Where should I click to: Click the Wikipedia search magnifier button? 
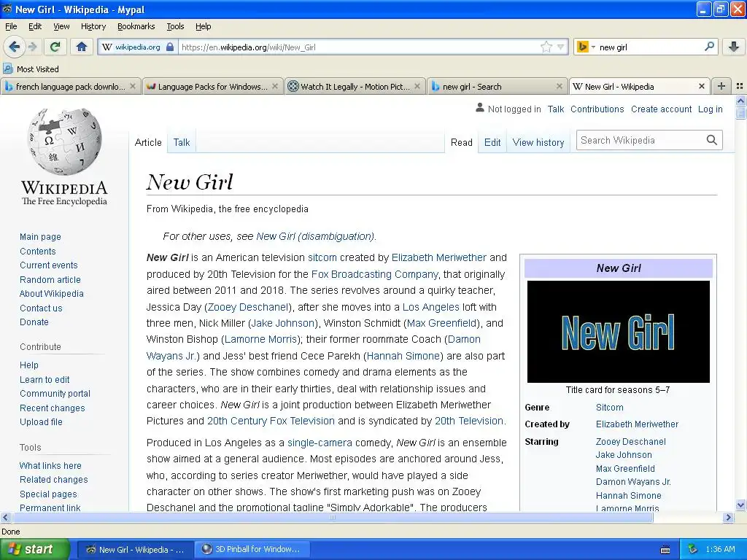[x=712, y=140]
